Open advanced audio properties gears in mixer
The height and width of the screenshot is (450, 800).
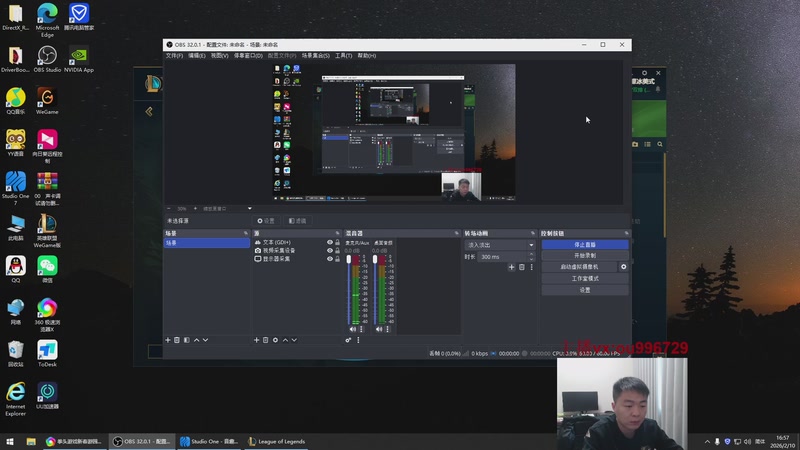pos(348,340)
